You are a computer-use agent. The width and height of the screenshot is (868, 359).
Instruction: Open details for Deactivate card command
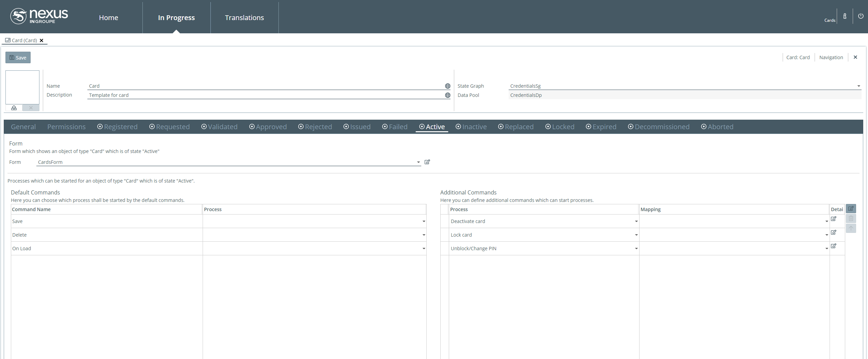833,219
